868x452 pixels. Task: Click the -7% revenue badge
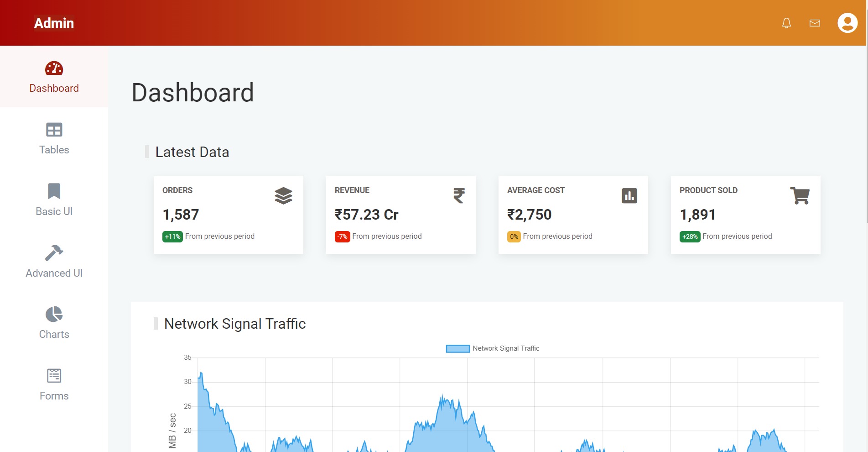[342, 237]
